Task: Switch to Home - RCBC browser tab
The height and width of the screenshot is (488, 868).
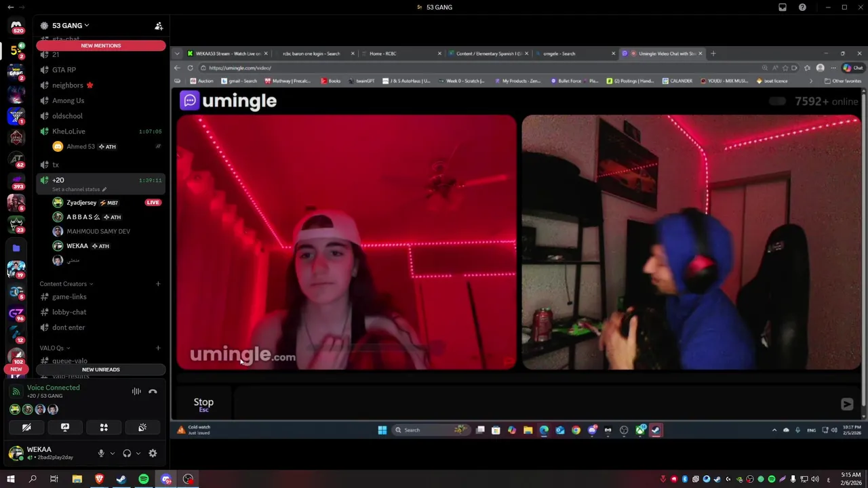Action: pos(401,54)
